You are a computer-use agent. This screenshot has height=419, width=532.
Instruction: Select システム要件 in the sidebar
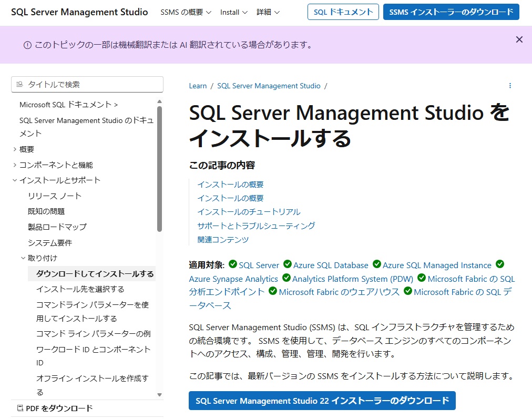(51, 243)
